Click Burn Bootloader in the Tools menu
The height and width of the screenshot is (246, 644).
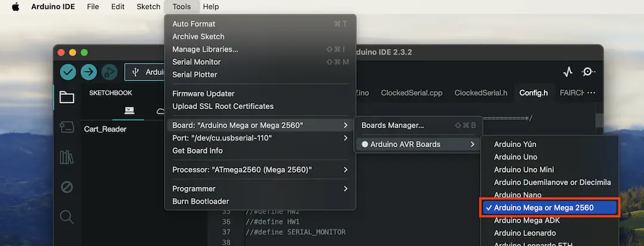tap(200, 201)
